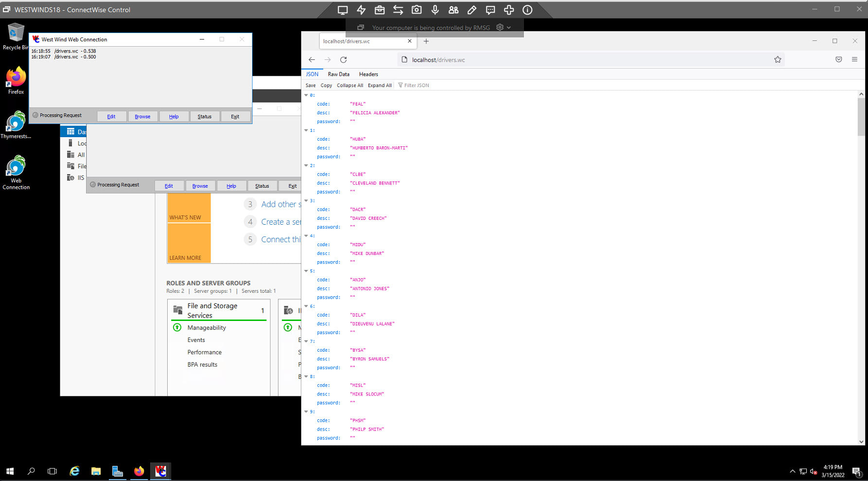Screen dimensions: 868x481
Task: Click the plus helper icon
Action: point(509,10)
